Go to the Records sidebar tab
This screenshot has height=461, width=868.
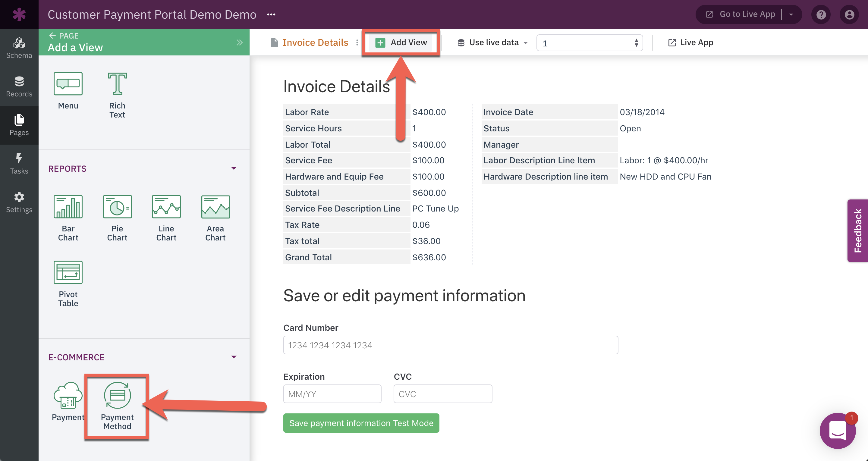pyautogui.click(x=19, y=86)
